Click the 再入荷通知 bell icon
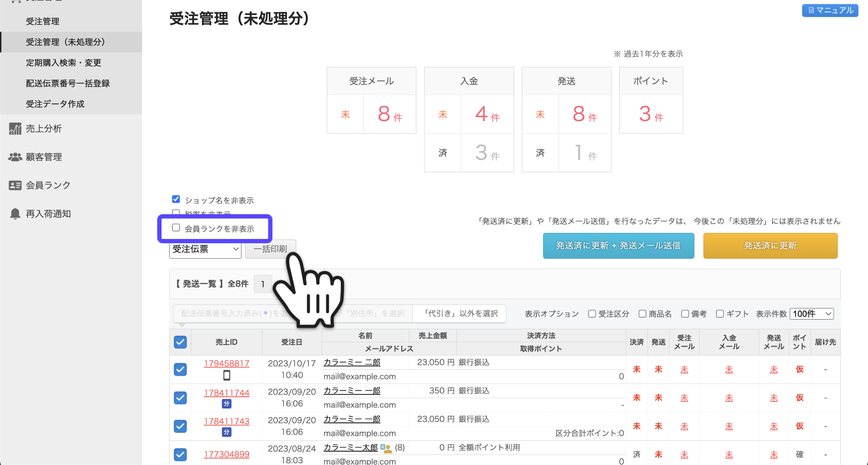This screenshot has width=868, height=465. [15, 214]
